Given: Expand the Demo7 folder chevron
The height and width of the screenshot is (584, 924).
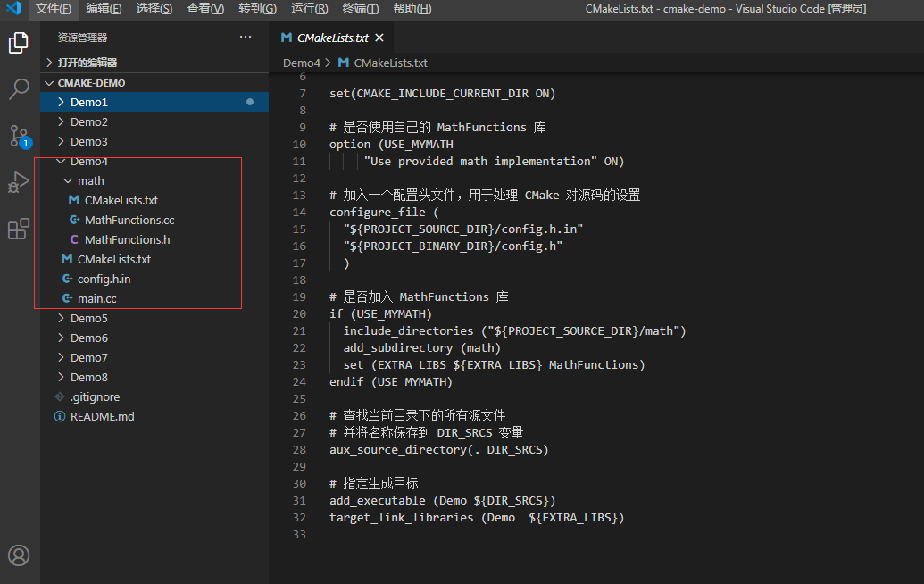Looking at the screenshot, I should pyautogui.click(x=61, y=357).
